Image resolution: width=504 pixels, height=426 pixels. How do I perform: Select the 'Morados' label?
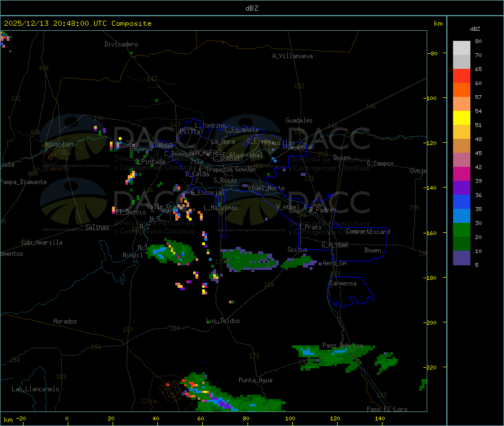(x=65, y=321)
